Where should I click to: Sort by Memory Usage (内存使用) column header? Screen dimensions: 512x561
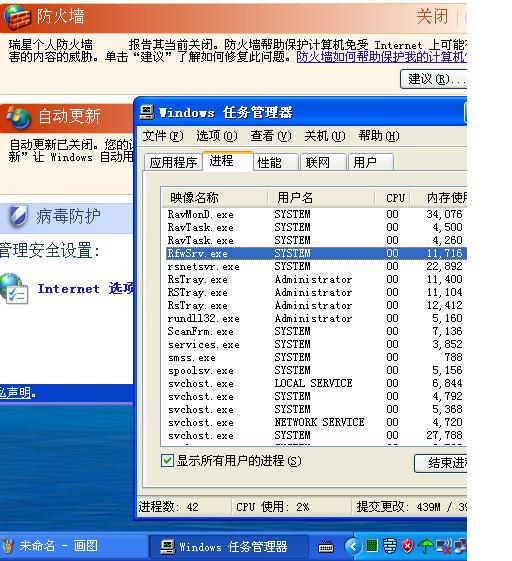tap(439, 197)
